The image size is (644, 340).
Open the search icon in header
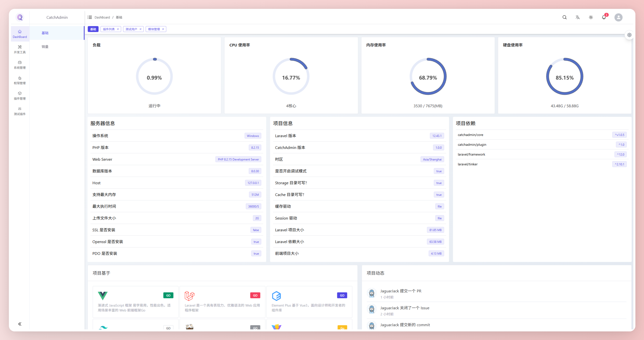(564, 17)
